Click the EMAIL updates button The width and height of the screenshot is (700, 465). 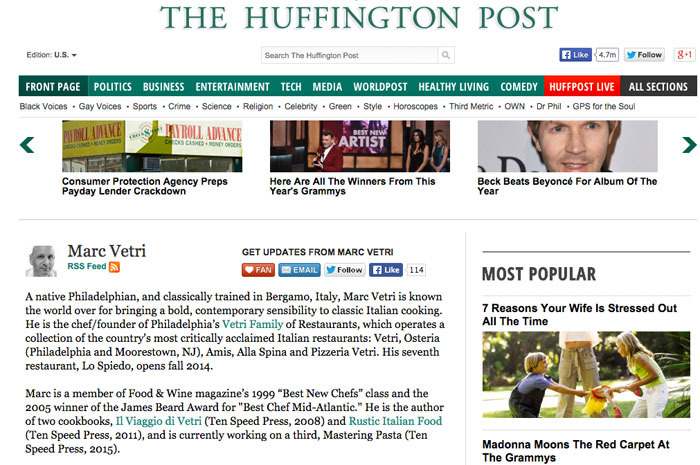coord(299,270)
